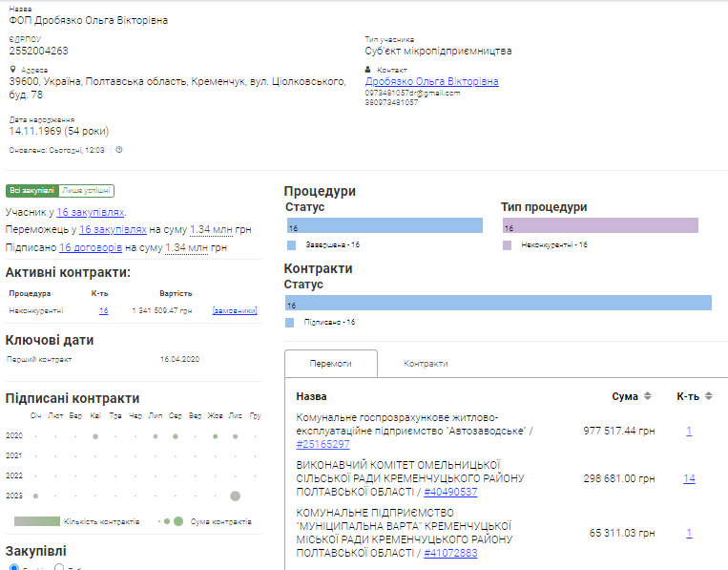Click the sort arrows icon beside К-ть
Screen dimensions: 728x570
pos(708,396)
